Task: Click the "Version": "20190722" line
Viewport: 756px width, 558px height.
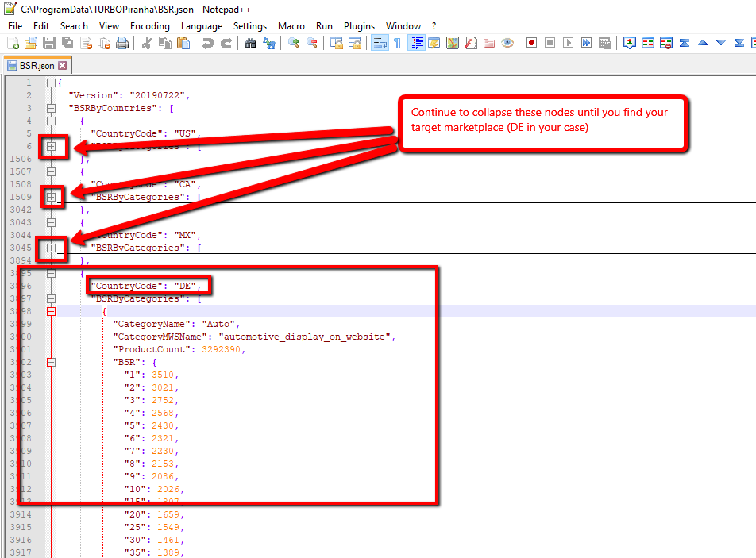Action: [129, 95]
